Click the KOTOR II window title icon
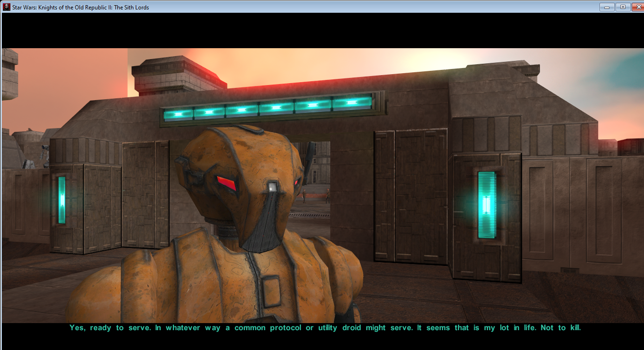 [x=7, y=7]
